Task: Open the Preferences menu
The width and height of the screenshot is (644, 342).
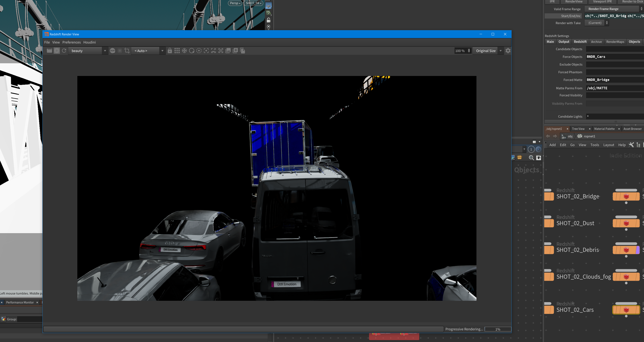Action: (x=72, y=42)
